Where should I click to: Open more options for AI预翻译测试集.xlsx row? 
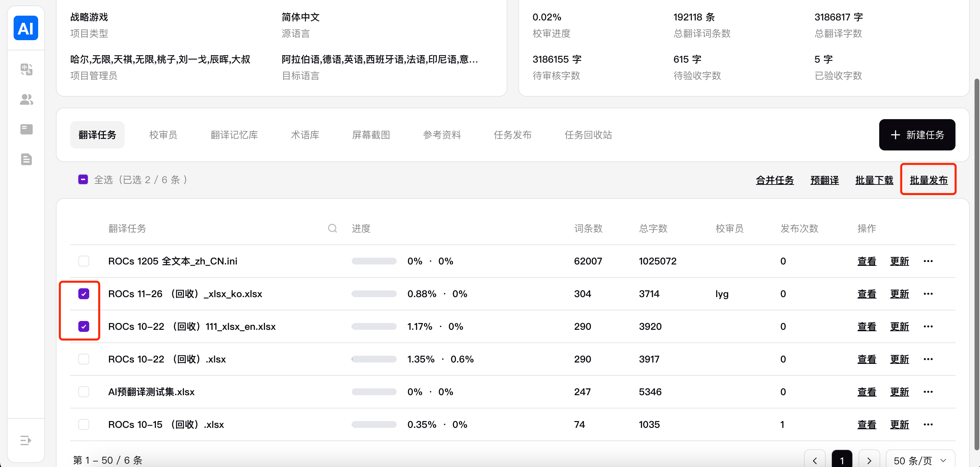[928, 392]
